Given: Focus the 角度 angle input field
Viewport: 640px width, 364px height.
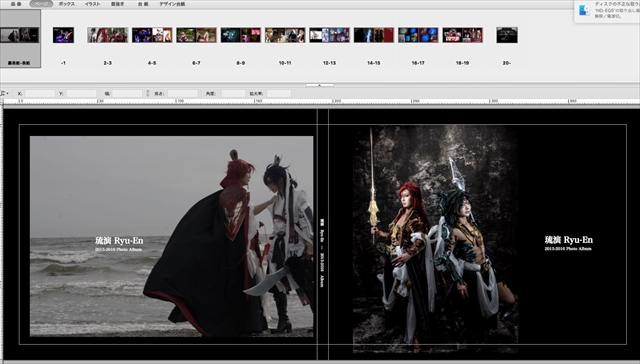Looking at the screenshot, I should (x=233, y=93).
